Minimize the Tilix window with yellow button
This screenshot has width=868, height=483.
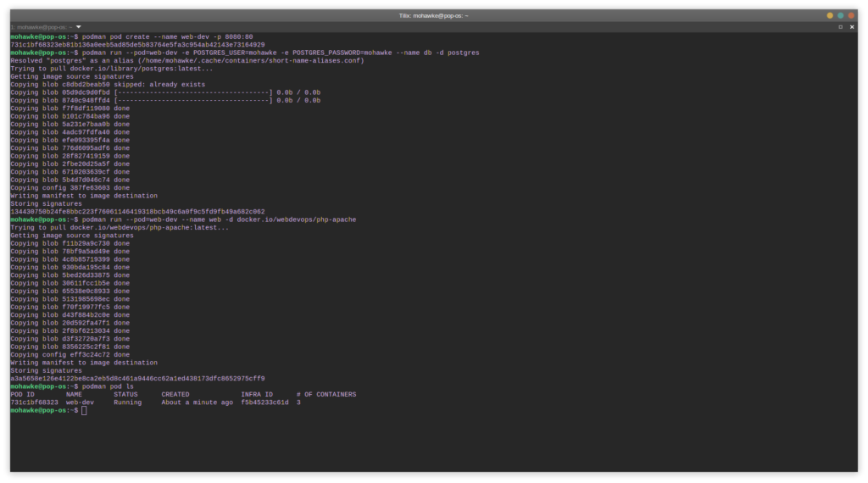point(830,15)
